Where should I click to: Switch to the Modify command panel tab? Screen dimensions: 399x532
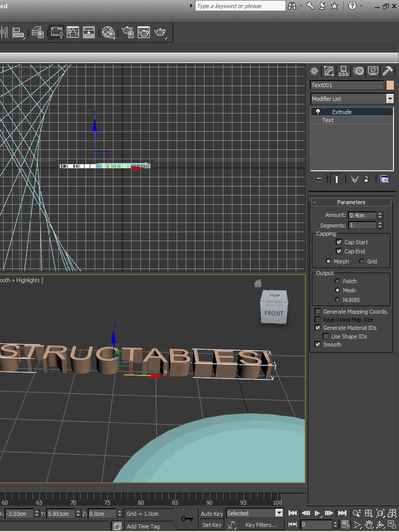pos(329,71)
